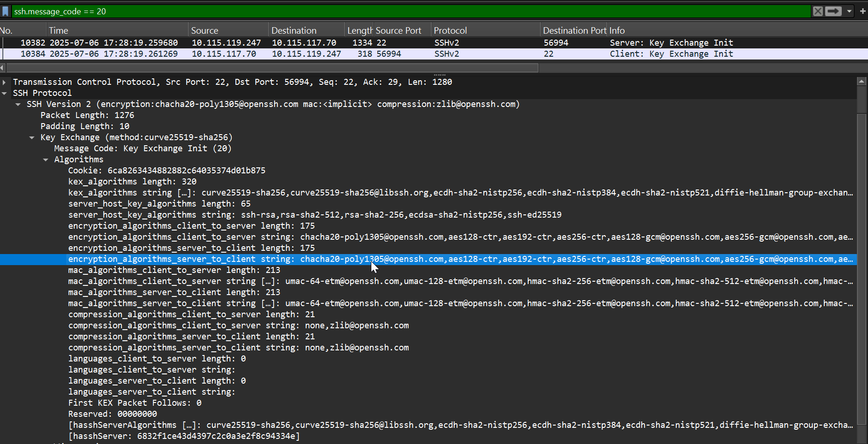Collapse the SSH Version 2 node
868x444 pixels.
click(x=18, y=104)
